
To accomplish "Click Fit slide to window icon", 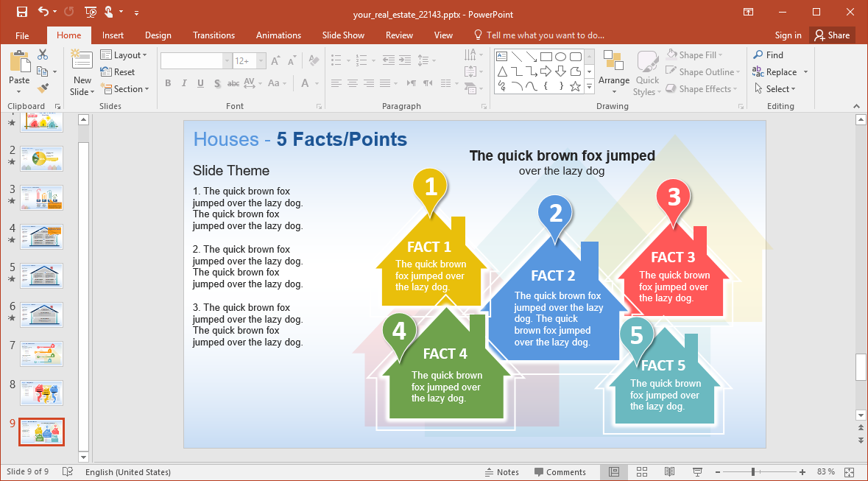I will click(x=849, y=471).
